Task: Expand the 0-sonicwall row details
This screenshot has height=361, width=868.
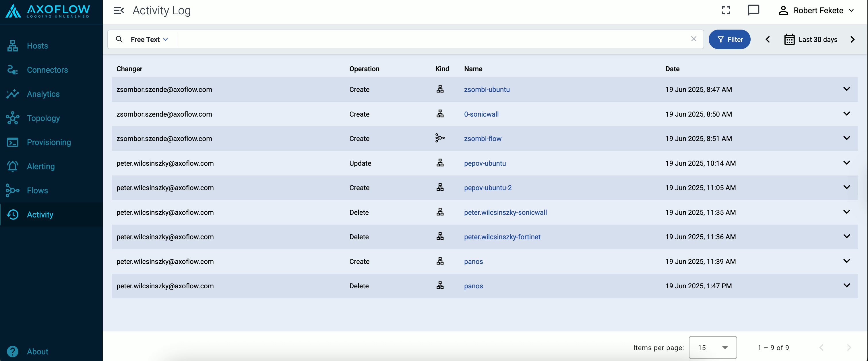Action: click(x=846, y=114)
